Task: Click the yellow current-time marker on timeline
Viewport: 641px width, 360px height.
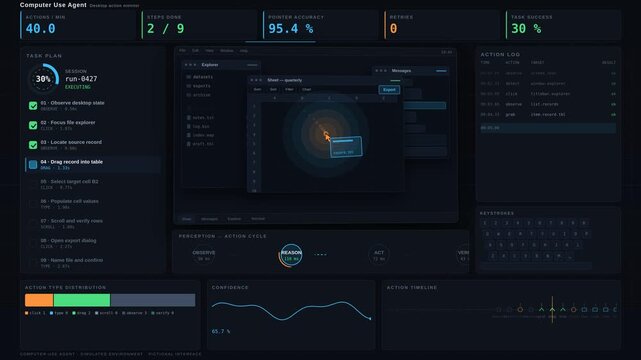Action: point(552,309)
